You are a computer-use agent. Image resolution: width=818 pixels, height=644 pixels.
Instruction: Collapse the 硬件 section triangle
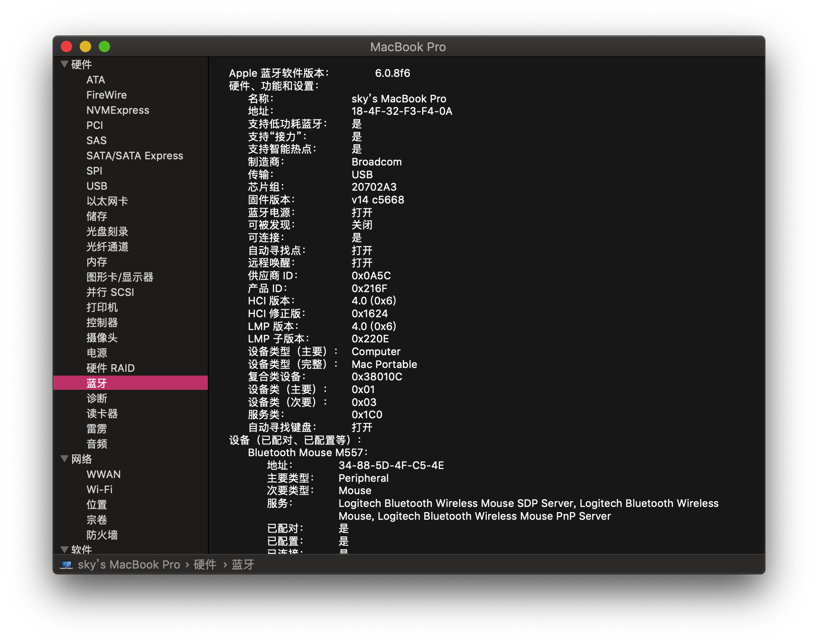coord(65,64)
